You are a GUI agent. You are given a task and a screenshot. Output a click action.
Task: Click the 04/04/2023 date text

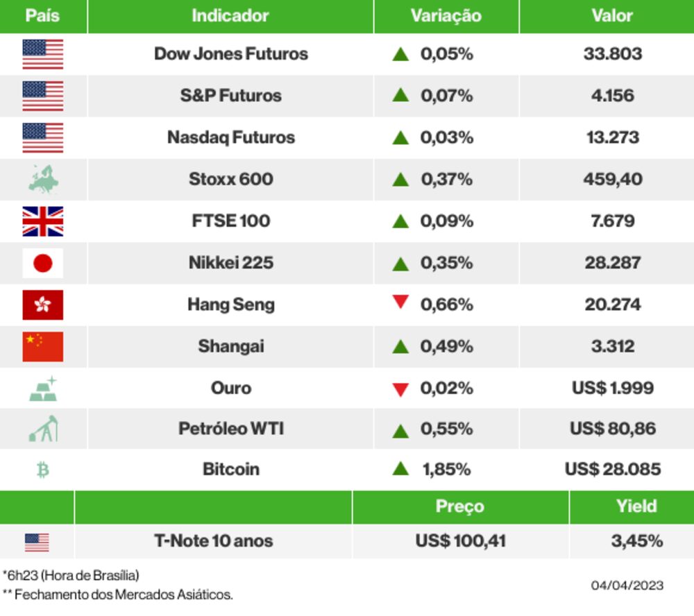click(x=627, y=585)
